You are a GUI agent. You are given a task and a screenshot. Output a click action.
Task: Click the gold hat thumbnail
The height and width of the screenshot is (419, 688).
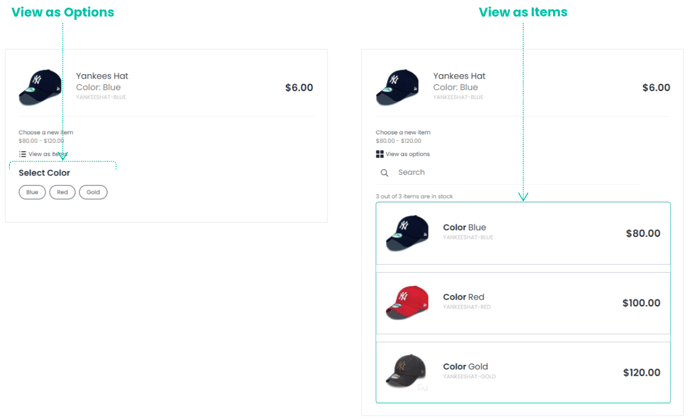tap(406, 371)
